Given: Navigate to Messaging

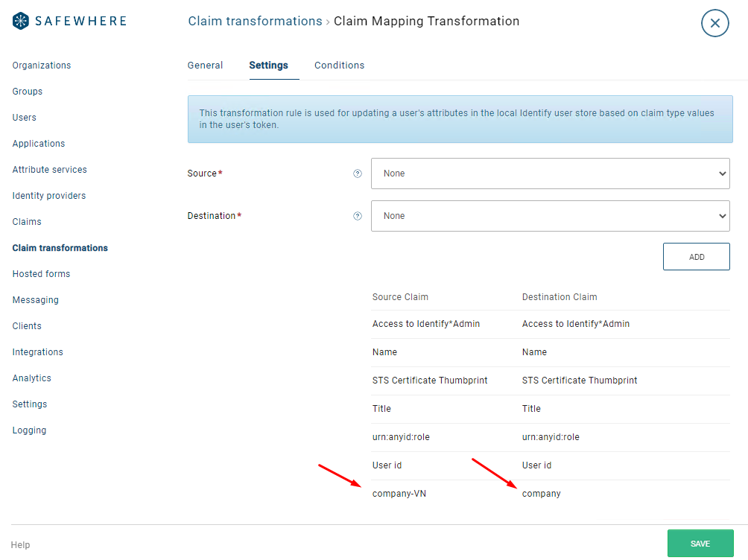Looking at the screenshot, I should 35,300.
